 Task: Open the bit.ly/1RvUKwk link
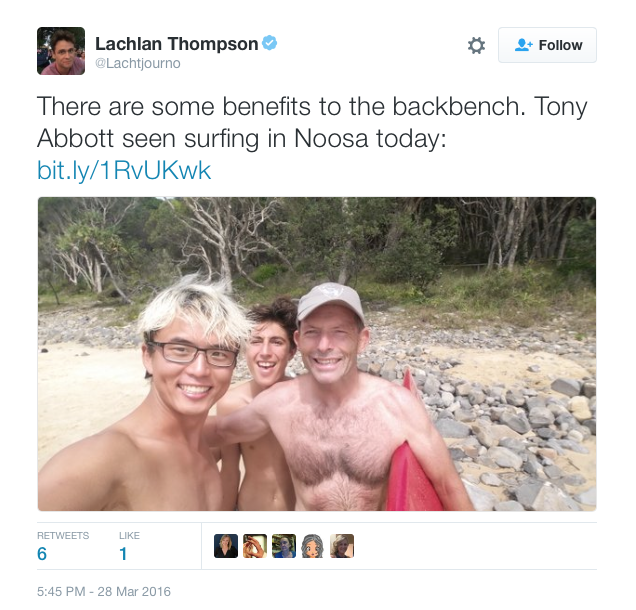124,170
